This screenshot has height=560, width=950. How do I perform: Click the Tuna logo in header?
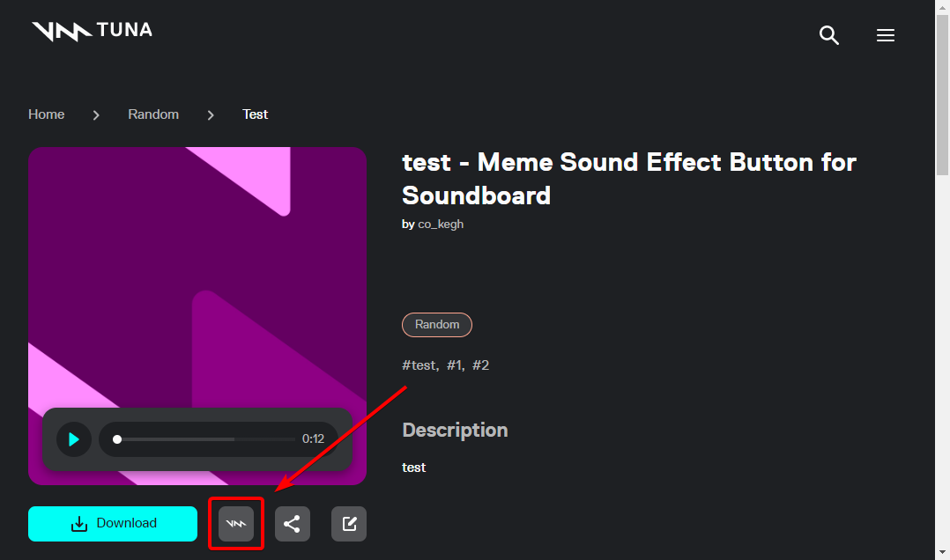(92, 31)
